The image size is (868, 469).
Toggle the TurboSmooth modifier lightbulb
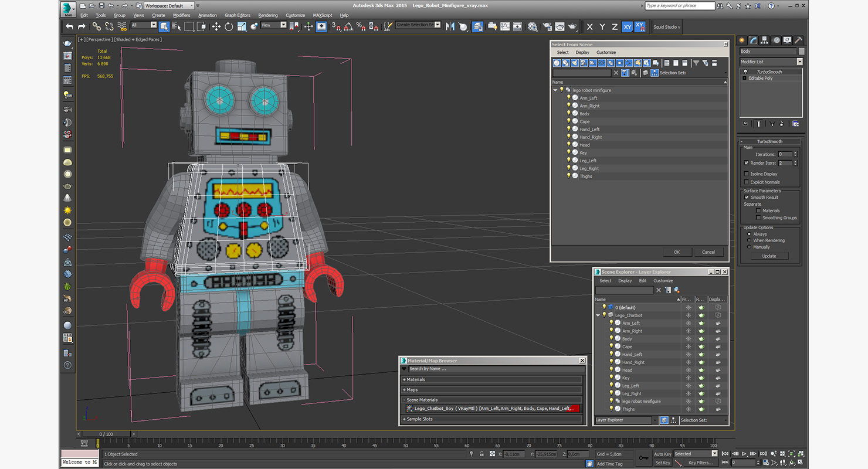click(x=745, y=72)
